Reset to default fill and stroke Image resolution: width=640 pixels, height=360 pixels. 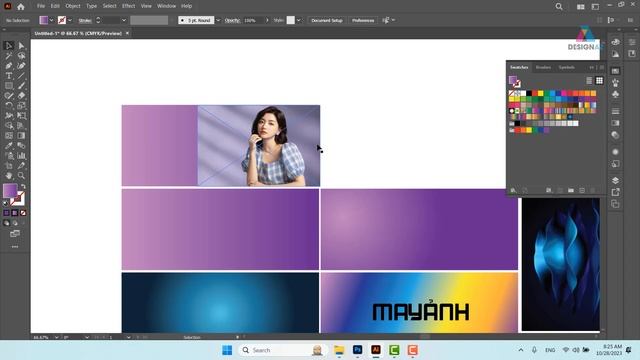click(6, 203)
